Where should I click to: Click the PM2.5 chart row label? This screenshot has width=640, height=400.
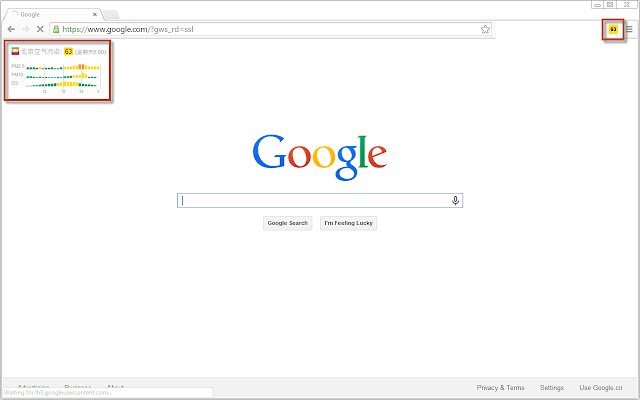pos(18,66)
